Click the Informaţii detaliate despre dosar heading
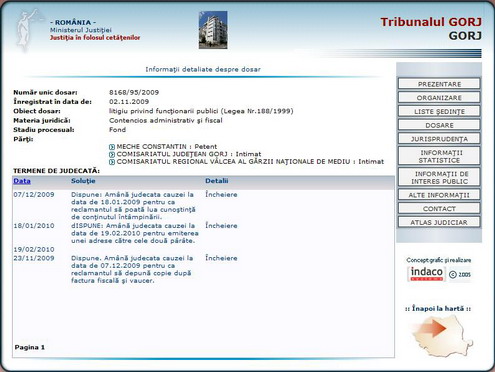Image resolution: width=495 pixels, height=372 pixels. [x=203, y=70]
